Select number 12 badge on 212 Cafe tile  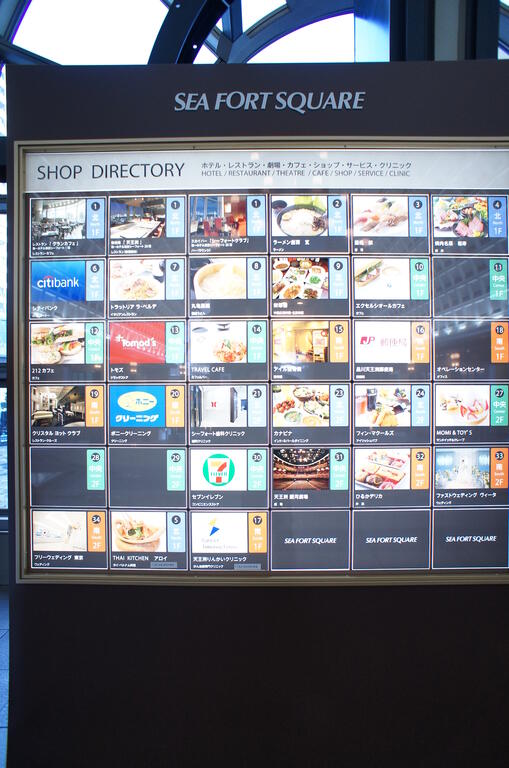tap(95, 343)
